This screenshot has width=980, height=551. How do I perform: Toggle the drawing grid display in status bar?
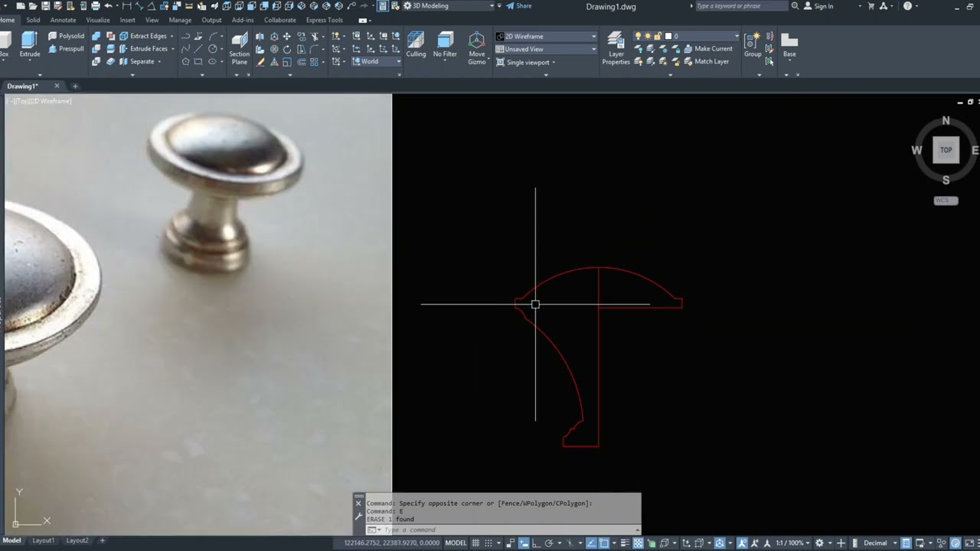click(476, 543)
